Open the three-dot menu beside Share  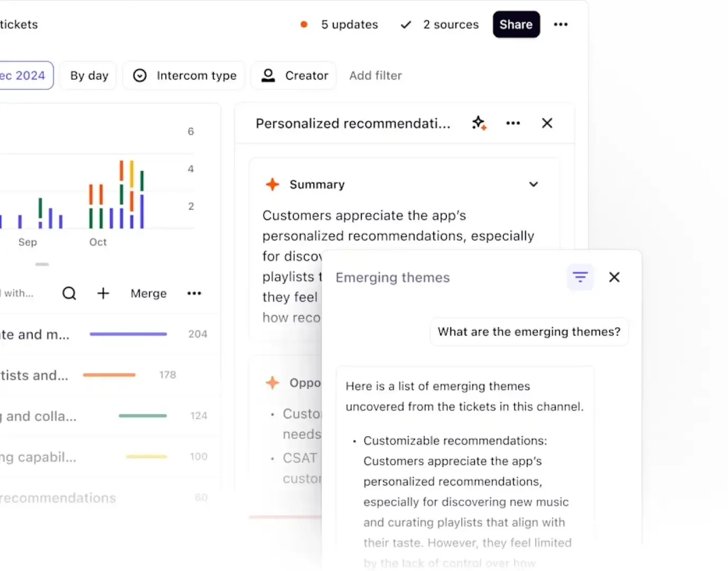[x=561, y=24]
